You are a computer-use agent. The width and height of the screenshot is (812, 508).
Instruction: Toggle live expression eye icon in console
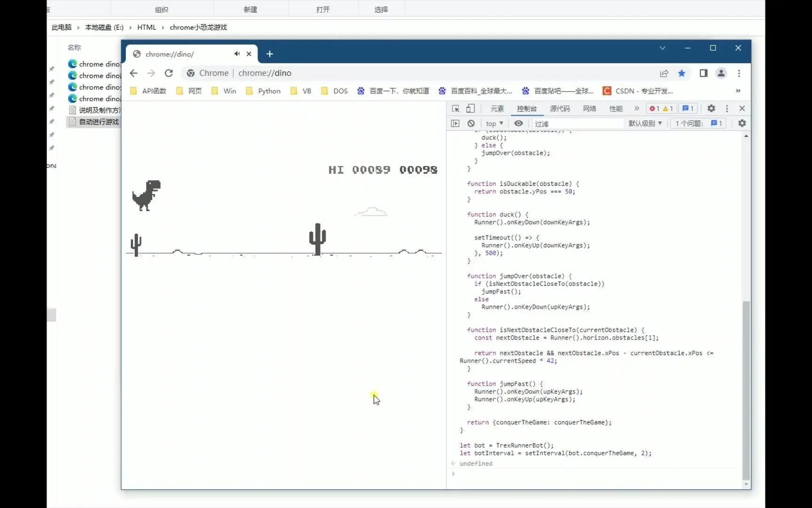pyautogui.click(x=518, y=123)
